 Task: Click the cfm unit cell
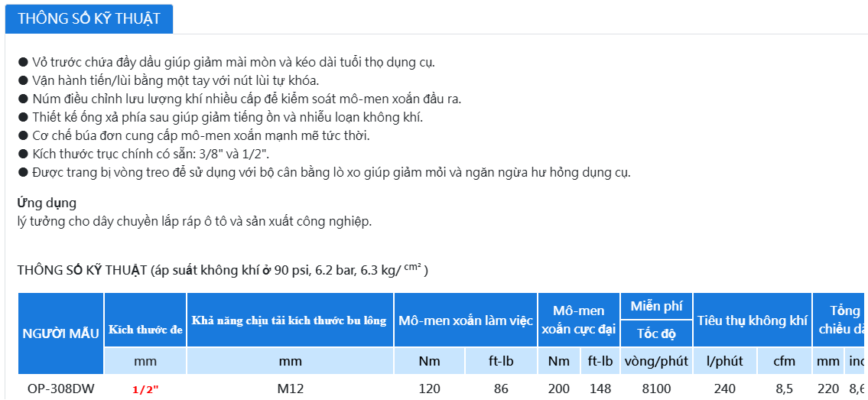785,361
